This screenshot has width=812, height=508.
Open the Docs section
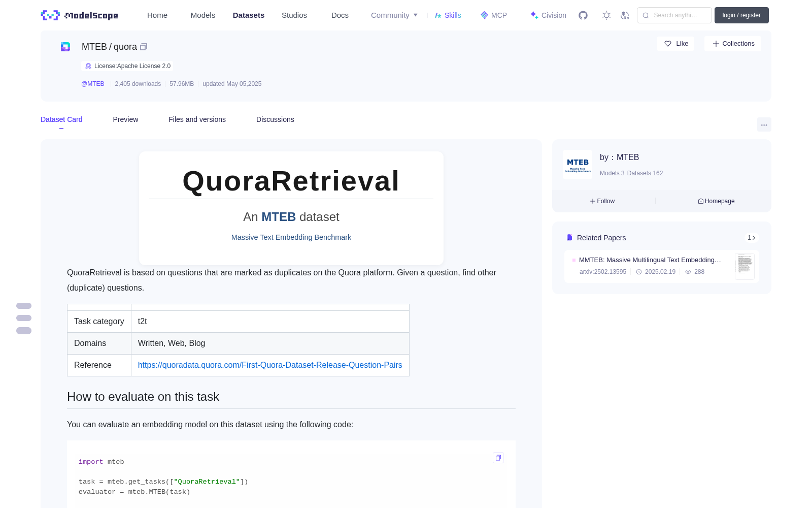(x=340, y=15)
